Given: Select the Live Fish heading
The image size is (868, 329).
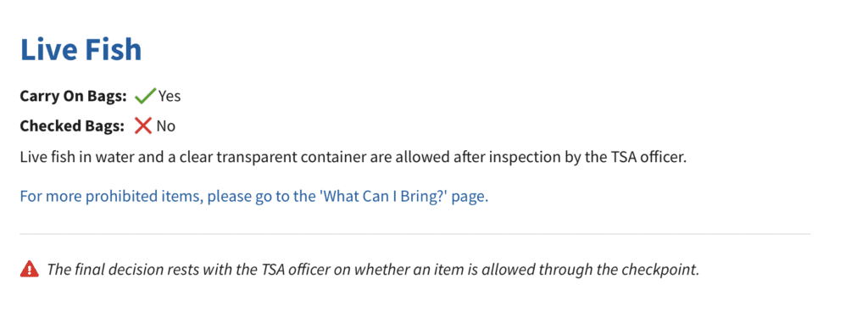Looking at the screenshot, I should [81, 49].
